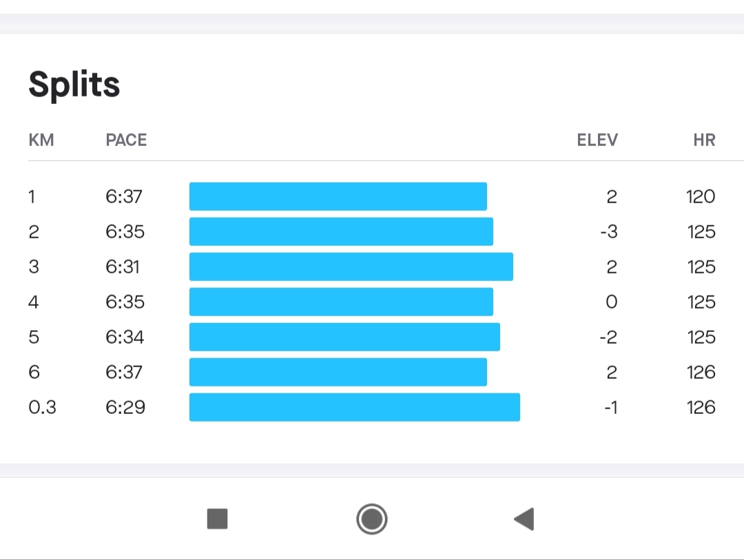
Task: Select the 6:31 pace value
Action: (123, 267)
